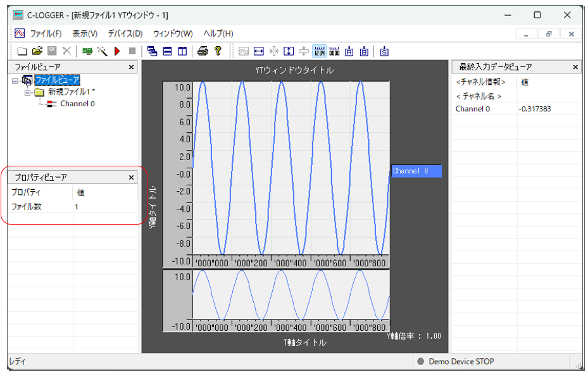Select Channel 0 in the file tree
Viewport: 588px width, 372px height.
[77, 104]
